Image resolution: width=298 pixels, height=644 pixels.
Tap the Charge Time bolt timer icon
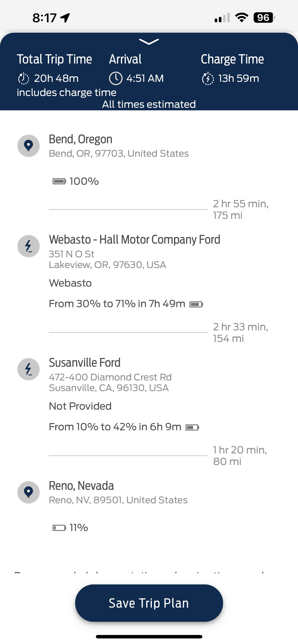[208, 79]
